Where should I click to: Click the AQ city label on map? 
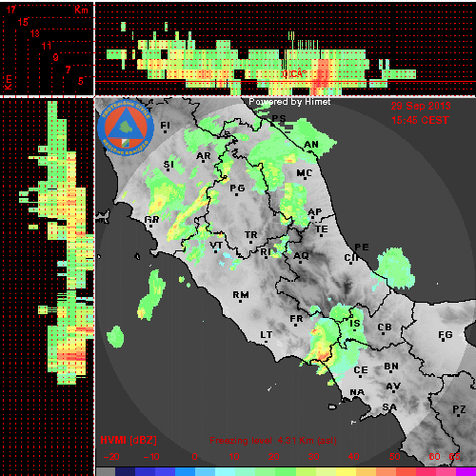click(301, 256)
